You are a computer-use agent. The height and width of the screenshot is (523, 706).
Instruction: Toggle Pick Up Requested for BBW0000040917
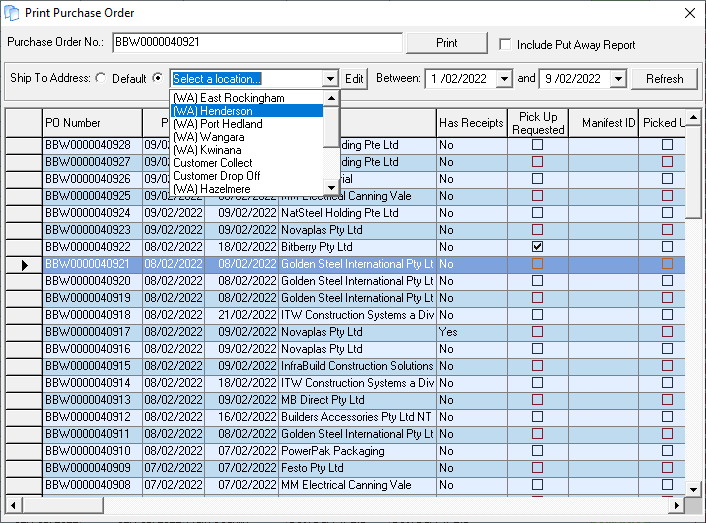[x=537, y=332]
